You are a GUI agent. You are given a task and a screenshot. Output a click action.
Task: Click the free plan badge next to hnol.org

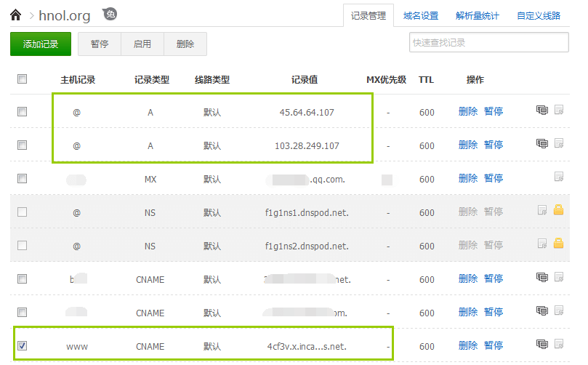click(110, 15)
